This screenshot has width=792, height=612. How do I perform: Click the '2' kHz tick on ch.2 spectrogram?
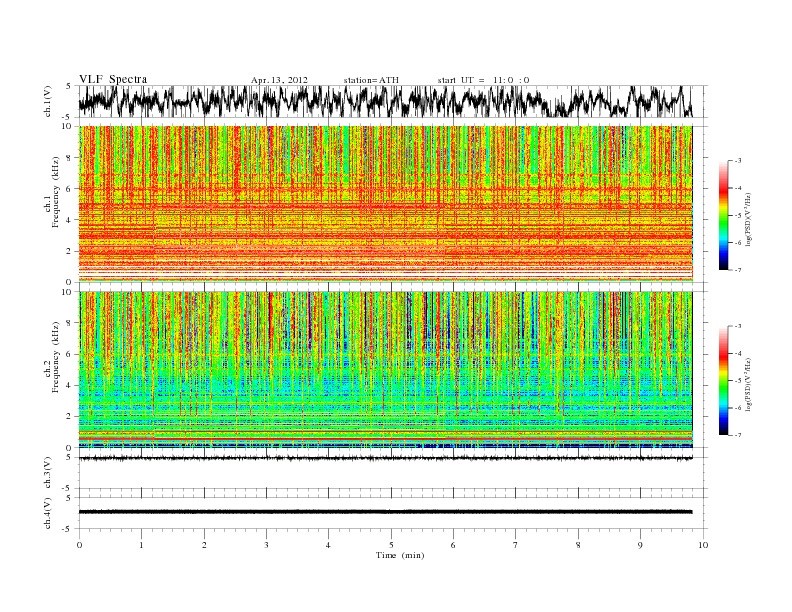pyautogui.click(x=70, y=417)
